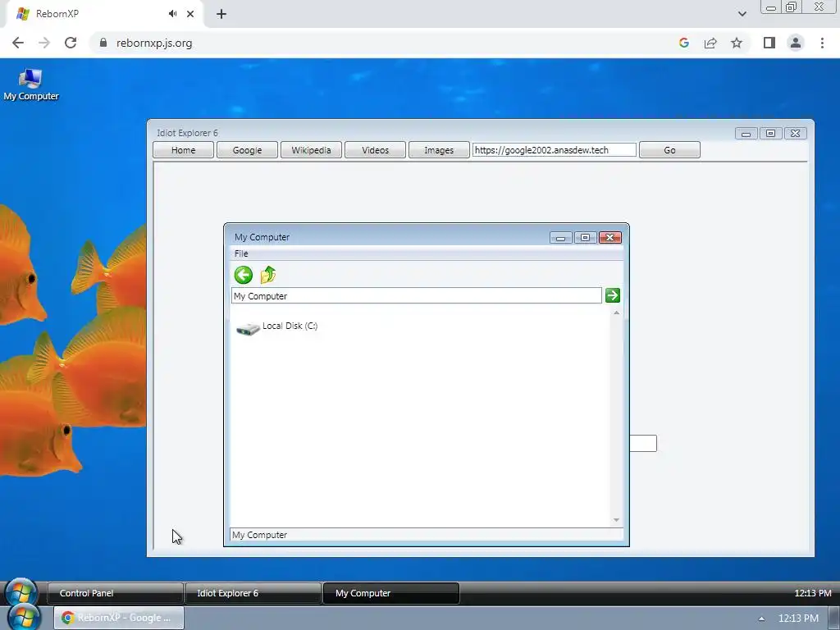The image size is (840, 630).
Task: Open the My Computer desktop icon
Action: [30, 84]
